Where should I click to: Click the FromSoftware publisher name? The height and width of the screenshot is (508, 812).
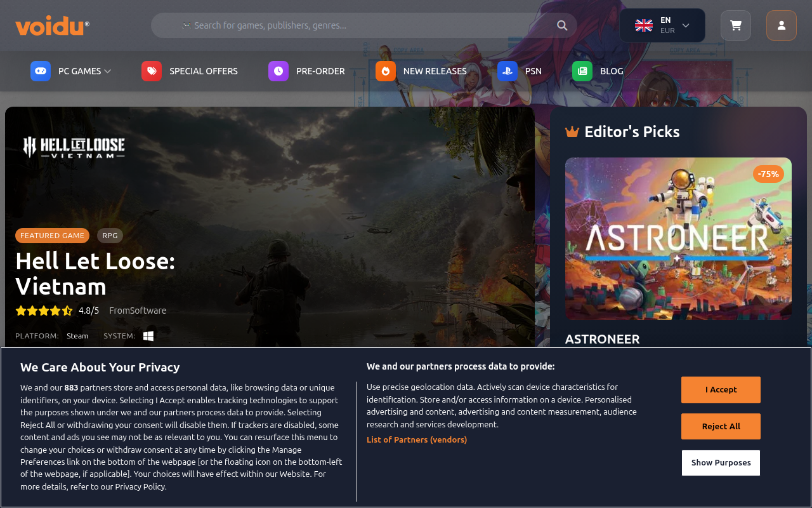click(x=138, y=311)
